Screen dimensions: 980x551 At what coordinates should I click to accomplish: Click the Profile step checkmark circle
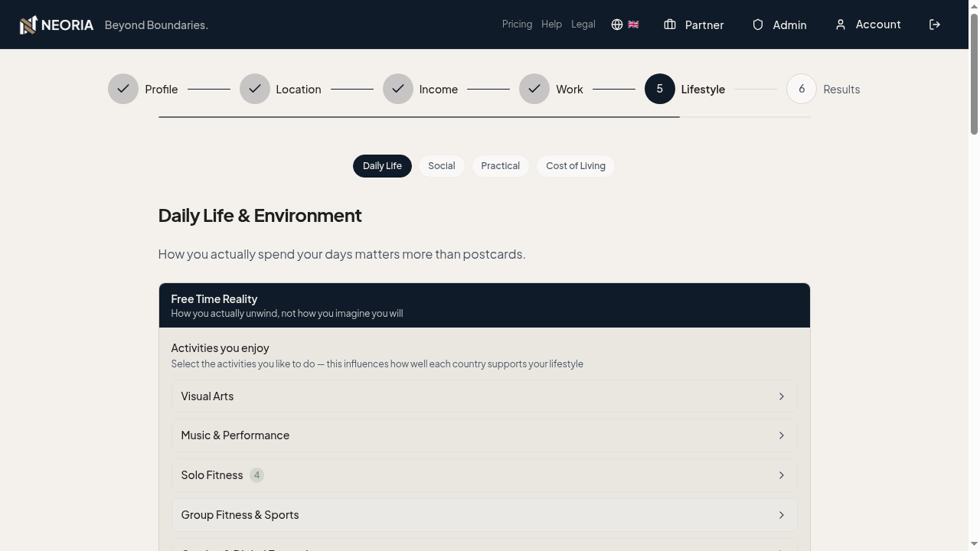pos(123,89)
